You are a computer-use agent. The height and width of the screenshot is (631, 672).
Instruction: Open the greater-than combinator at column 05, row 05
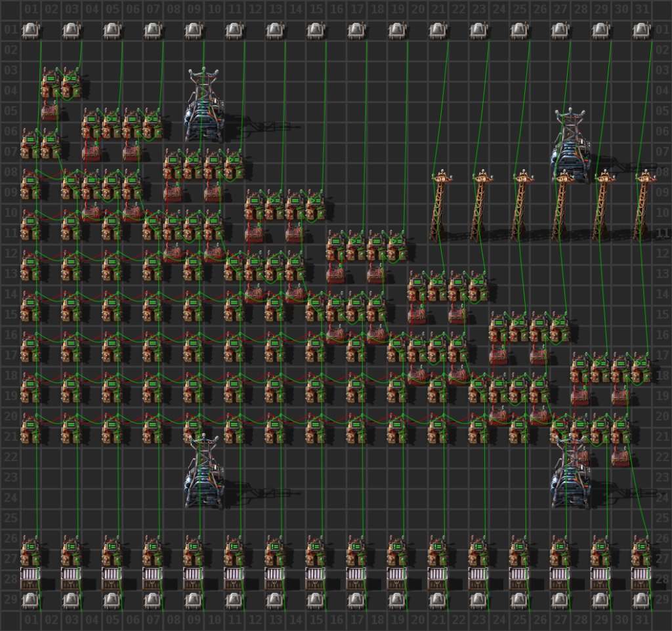pos(112,123)
